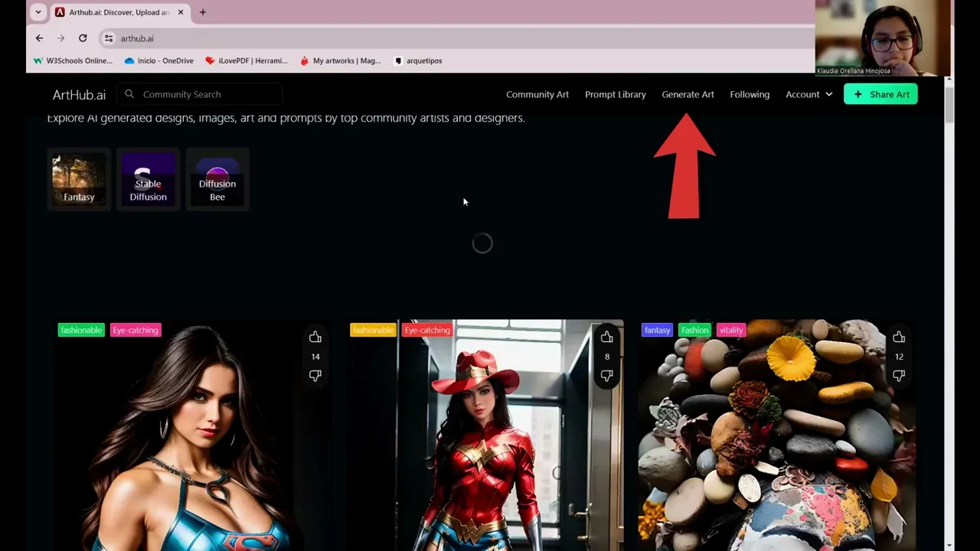Select the Stable Diffusion category tile
980x551 pixels.
[148, 179]
